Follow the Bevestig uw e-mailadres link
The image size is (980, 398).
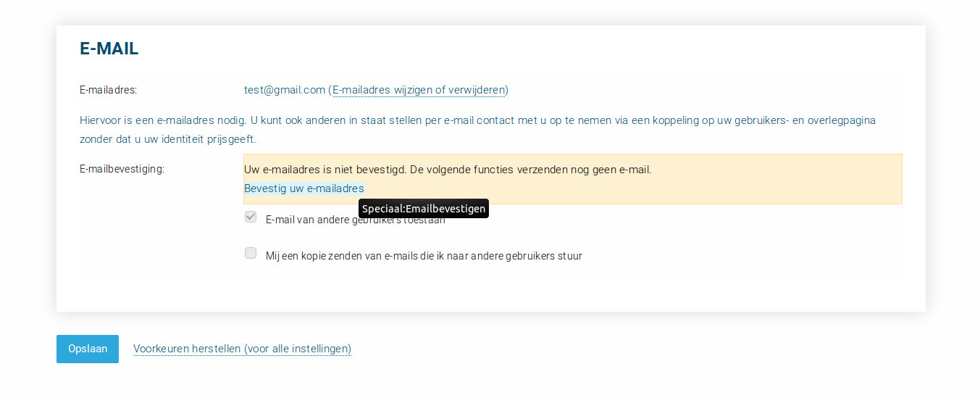click(x=303, y=188)
